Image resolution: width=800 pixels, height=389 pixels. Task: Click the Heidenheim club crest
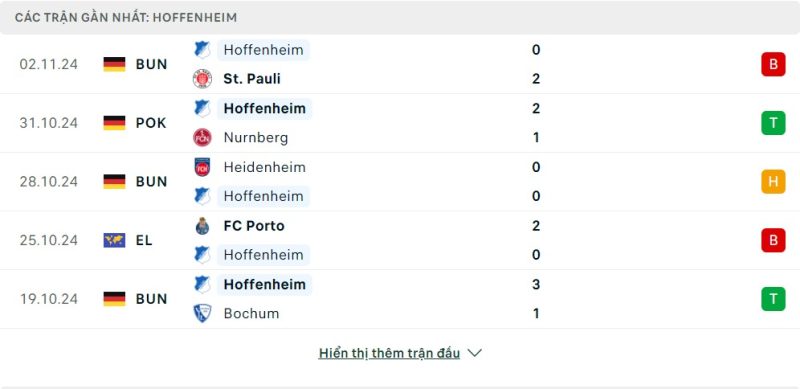[x=203, y=167]
